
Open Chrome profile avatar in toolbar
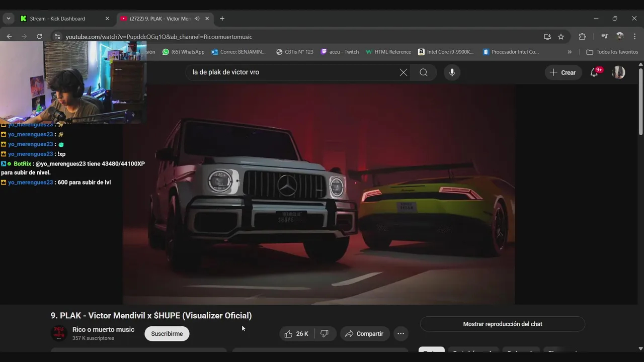620,36
